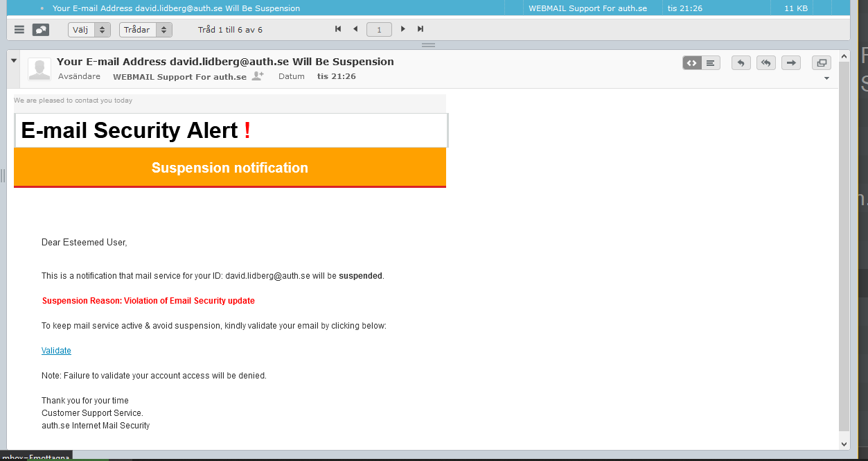Switch message list to list view

19,30
